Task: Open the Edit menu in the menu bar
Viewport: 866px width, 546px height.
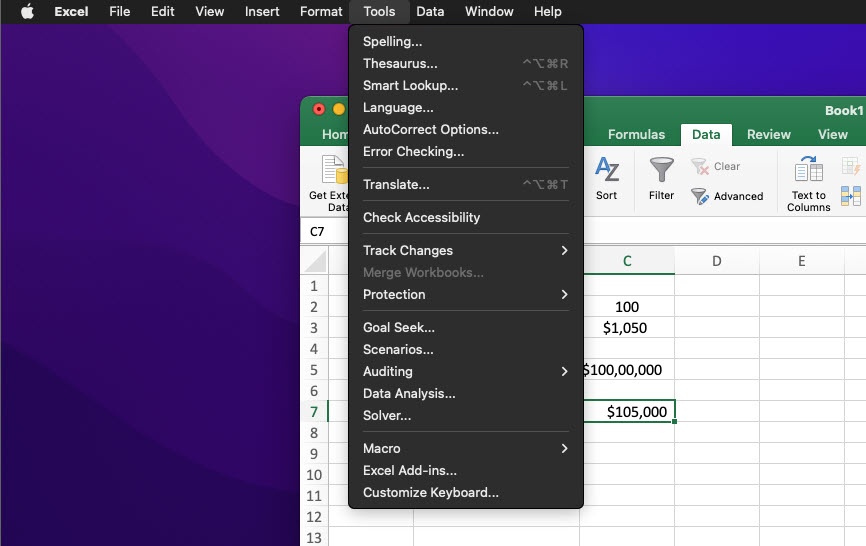Action: (x=162, y=12)
